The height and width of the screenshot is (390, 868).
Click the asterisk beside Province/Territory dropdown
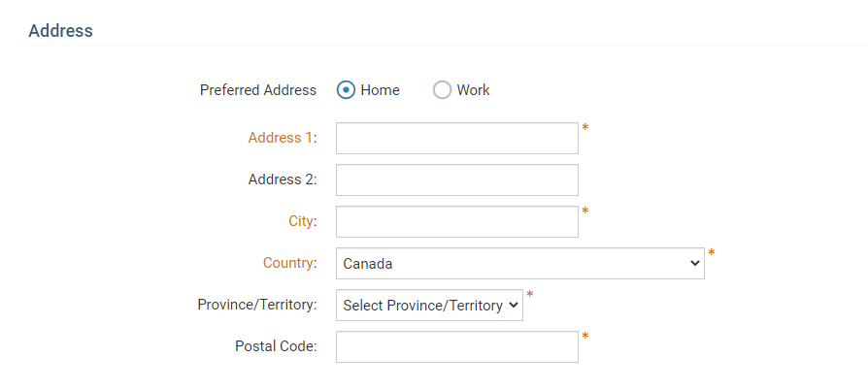530,295
